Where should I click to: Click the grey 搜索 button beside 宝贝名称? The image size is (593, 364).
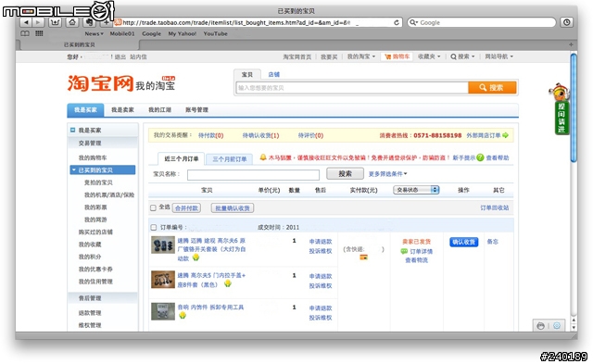pyautogui.click(x=345, y=174)
